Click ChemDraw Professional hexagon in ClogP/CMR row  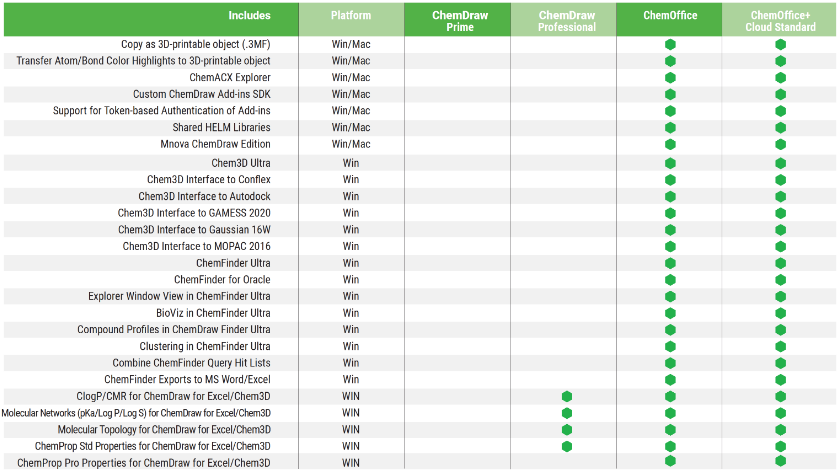[x=567, y=397]
